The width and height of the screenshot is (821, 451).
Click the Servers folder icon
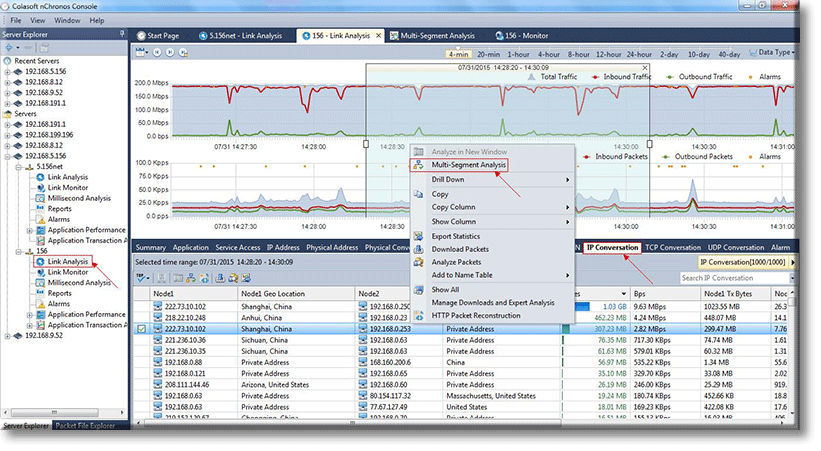coord(7,114)
